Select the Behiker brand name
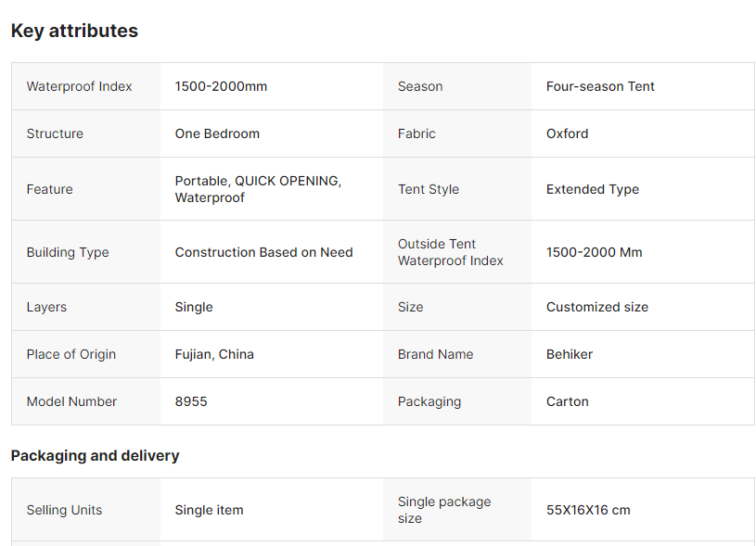The height and width of the screenshot is (546, 756). click(x=570, y=354)
